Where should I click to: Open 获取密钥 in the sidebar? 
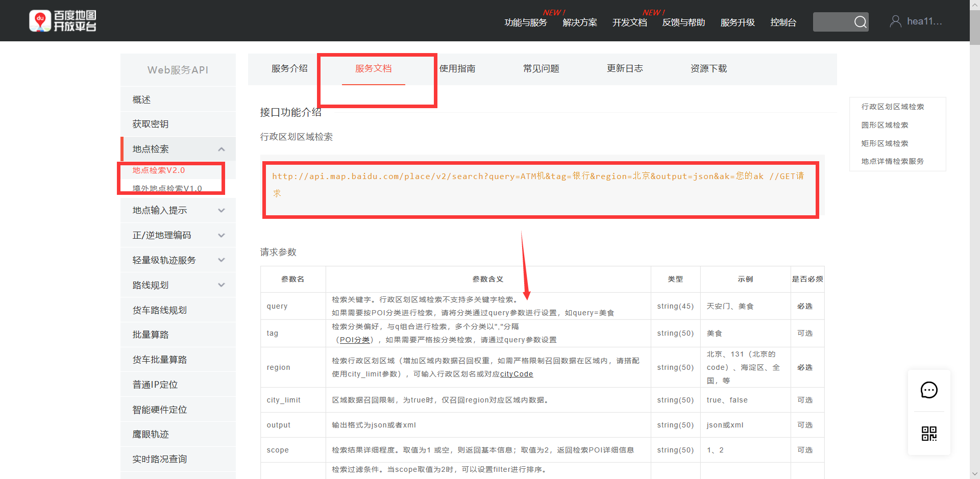point(178,124)
